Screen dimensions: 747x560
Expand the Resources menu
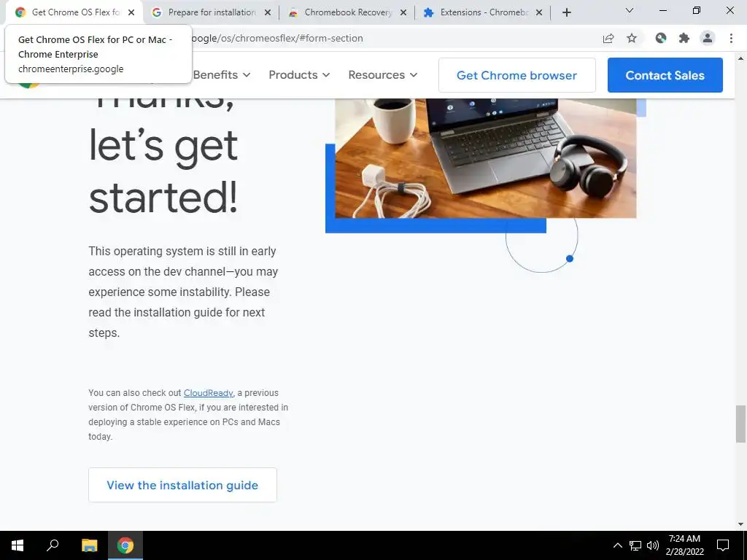(x=383, y=75)
